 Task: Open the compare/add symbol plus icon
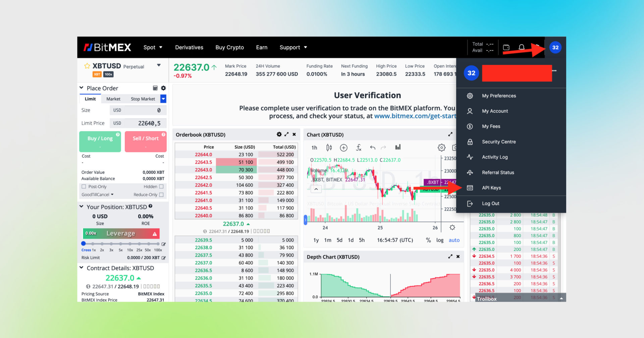(343, 148)
